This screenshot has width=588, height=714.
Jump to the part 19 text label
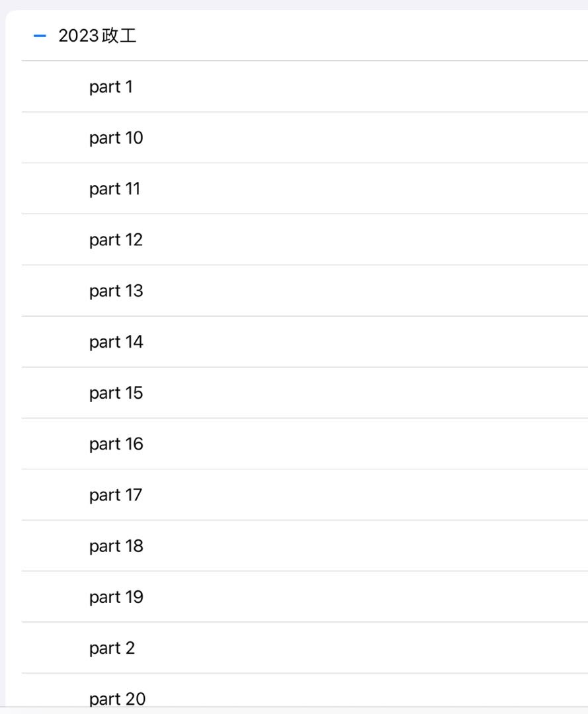[116, 597]
